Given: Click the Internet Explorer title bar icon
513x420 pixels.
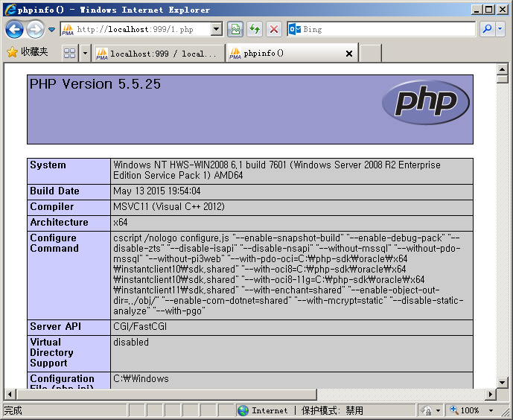Looking at the screenshot, I should pyautogui.click(x=10, y=10).
